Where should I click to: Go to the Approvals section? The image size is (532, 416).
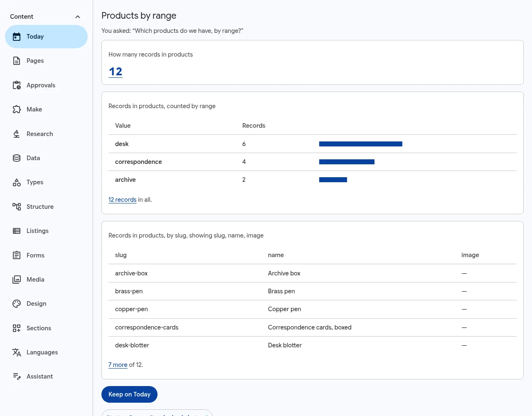(46, 85)
